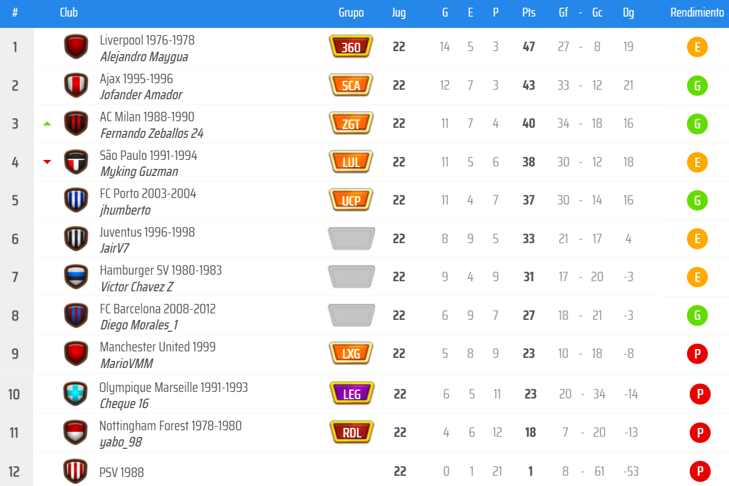Image resolution: width=729 pixels, height=486 pixels.
Task: Open the ZGT group badge
Action: [x=351, y=124]
